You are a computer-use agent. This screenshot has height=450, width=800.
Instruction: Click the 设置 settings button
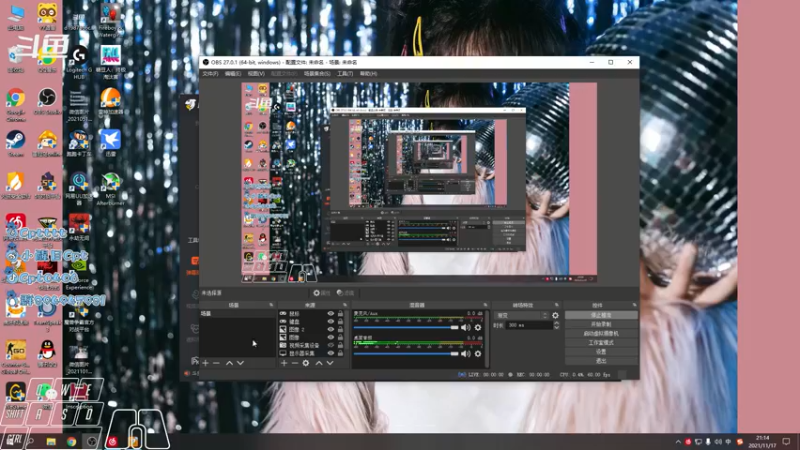601,352
